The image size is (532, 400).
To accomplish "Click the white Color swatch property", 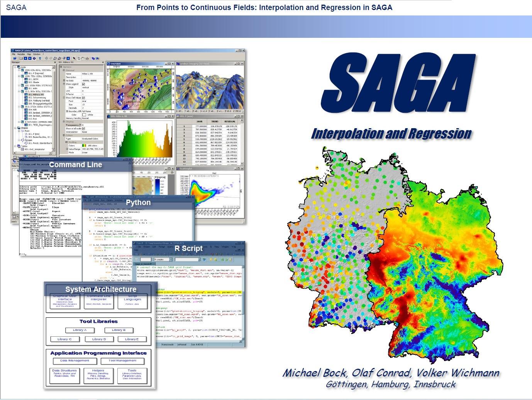I will [84, 115].
